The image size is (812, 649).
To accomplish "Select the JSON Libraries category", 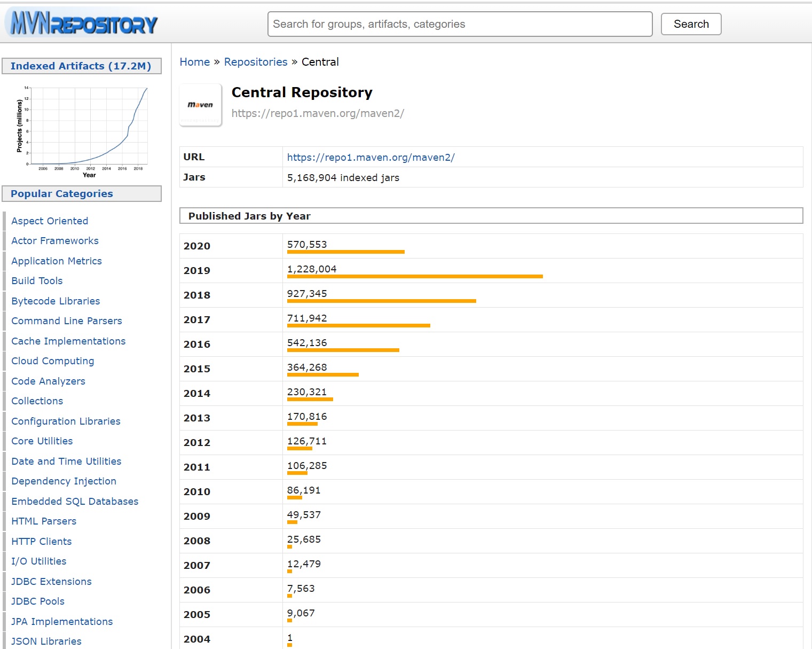I will [46, 642].
